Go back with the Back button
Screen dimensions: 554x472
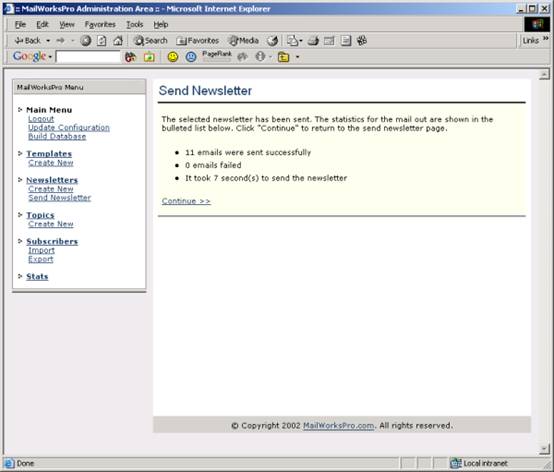[x=28, y=41]
